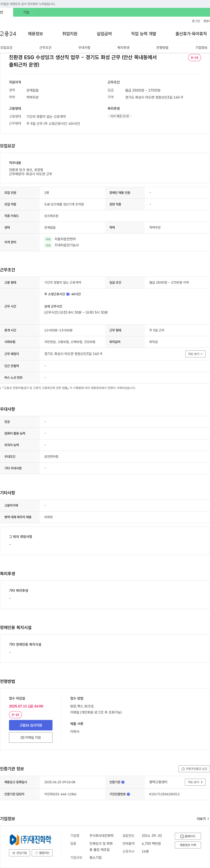Viewport: 210px width, 868px height.
Task: Select contact 이진희(031-646-1284)
Action: pos(60,794)
